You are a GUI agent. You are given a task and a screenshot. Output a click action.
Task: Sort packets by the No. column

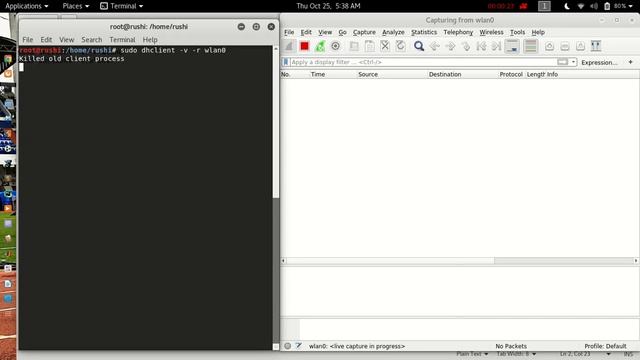click(x=286, y=74)
